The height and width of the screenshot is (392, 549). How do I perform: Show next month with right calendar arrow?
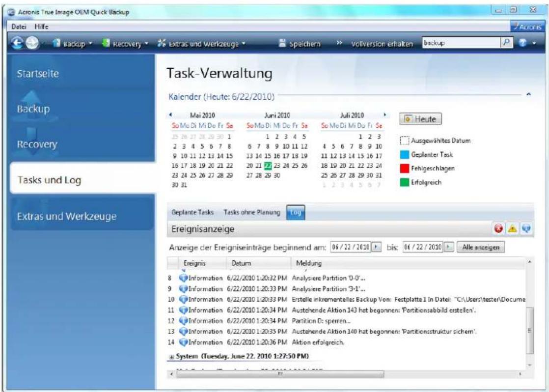[x=385, y=114]
